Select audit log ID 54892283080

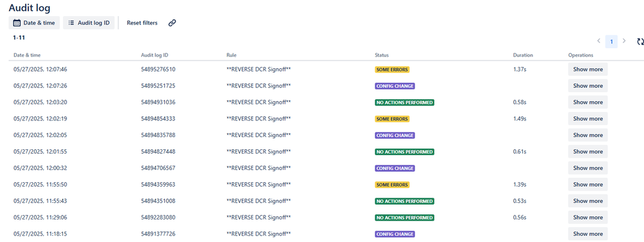click(x=158, y=218)
